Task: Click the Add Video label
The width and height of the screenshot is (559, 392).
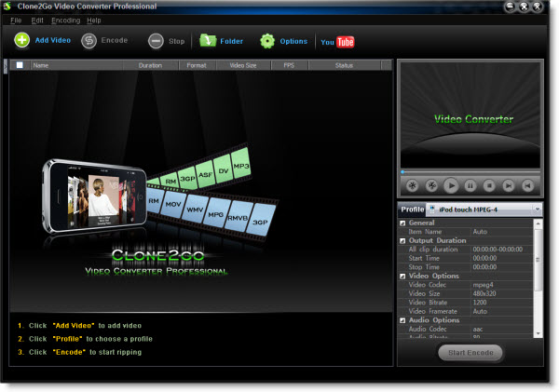Action: click(53, 40)
